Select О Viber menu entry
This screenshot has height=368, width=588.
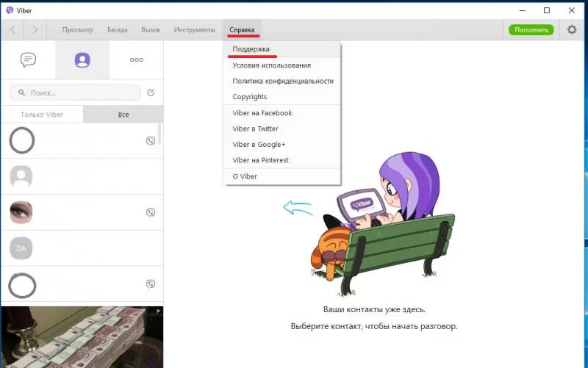[282, 176]
